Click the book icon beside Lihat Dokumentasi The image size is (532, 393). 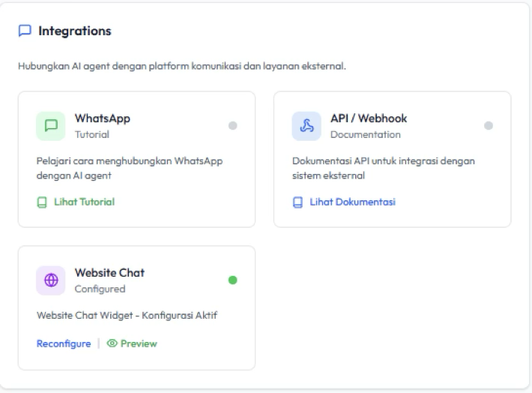297,202
